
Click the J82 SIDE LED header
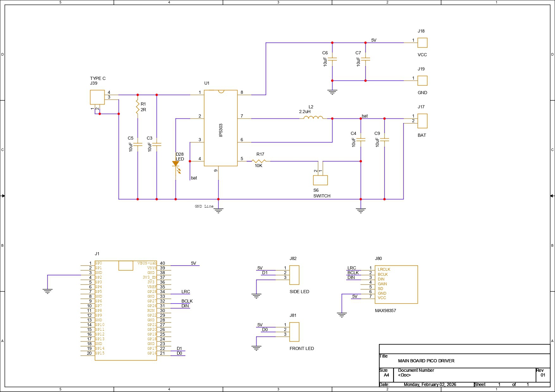pyautogui.click(x=294, y=275)
